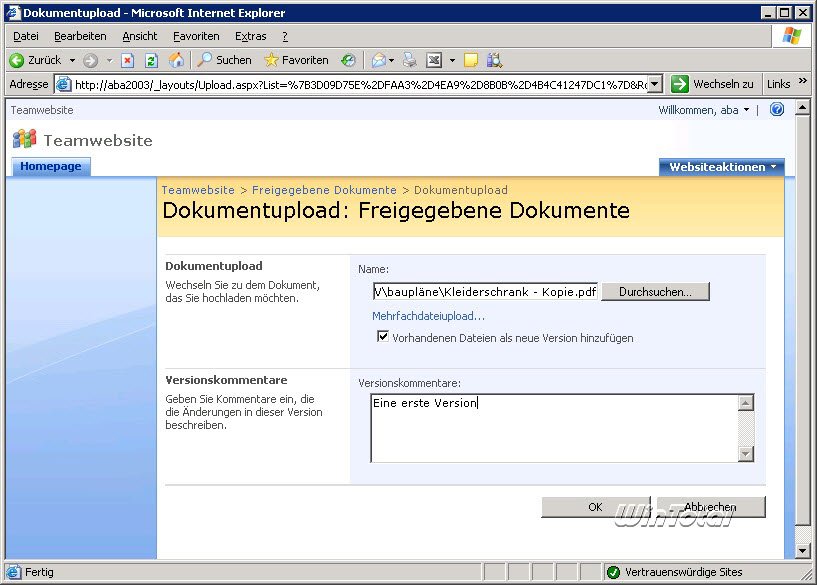Image resolution: width=817 pixels, height=585 pixels.
Task: Open the Suchen search toolbar button
Action: (225, 60)
